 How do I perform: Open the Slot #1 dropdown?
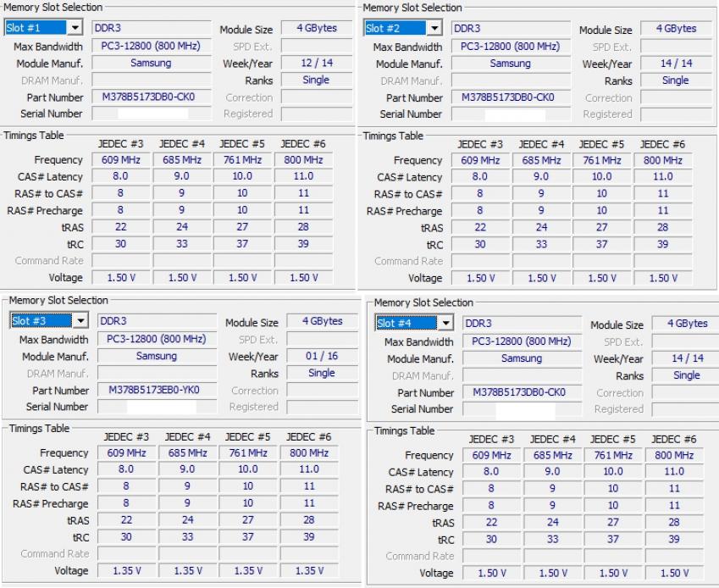pyautogui.click(x=75, y=28)
